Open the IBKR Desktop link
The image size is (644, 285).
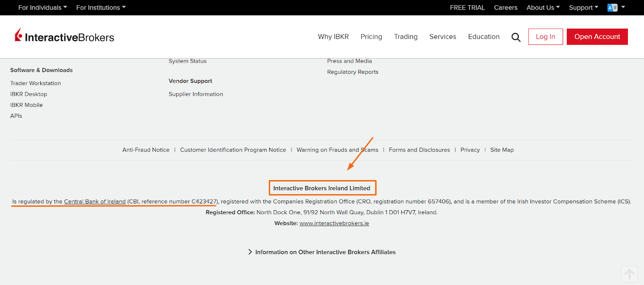29,94
